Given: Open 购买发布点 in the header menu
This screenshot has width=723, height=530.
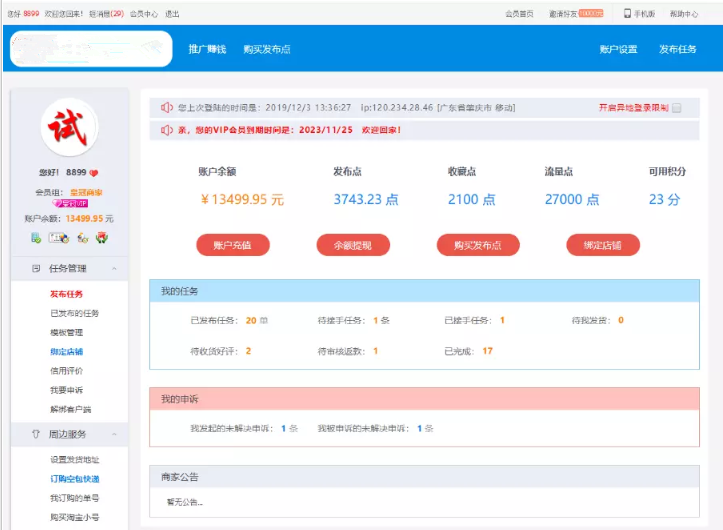Looking at the screenshot, I should tap(267, 49).
